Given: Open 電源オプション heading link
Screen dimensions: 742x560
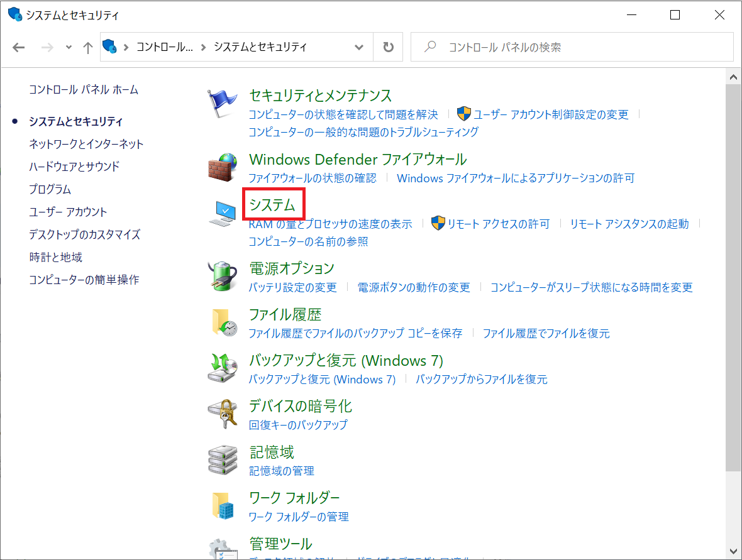Looking at the screenshot, I should [x=292, y=268].
